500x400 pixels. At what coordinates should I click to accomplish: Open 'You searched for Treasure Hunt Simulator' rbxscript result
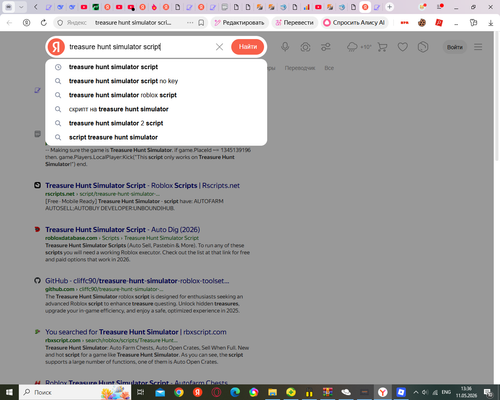[x=136, y=332]
